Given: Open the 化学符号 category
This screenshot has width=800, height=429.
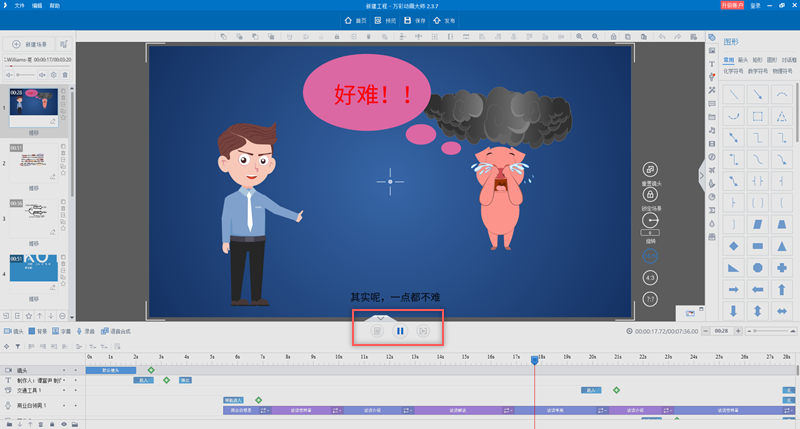Looking at the screenshot, I should pyautogui.click(x=733, y=71).
